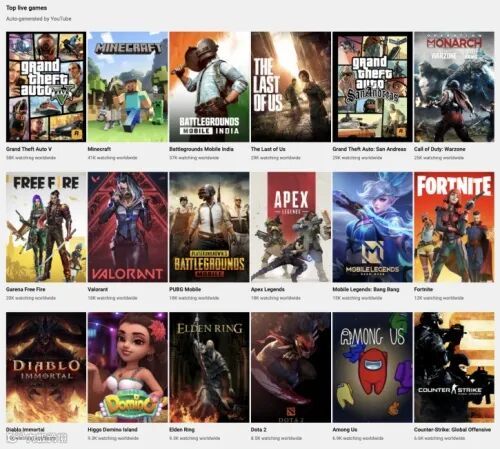Viewport: 500px width, 449px height.
Task: Open Counter-Strike: Global Offensive title link
Action: coord(452,430)
